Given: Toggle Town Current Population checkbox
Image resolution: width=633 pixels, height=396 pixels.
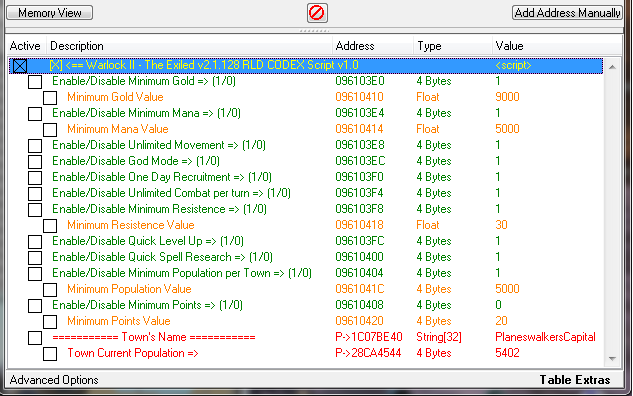Looking at the screenshot, I should click(50, 354).
